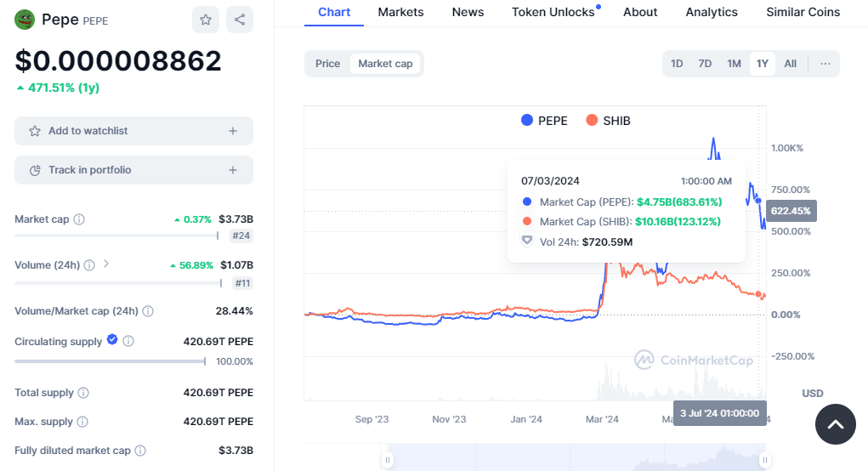The image size is (868, 471).
Task: Click the 28.44% Volume/Market cap value
Action: (x=234, y=311)
